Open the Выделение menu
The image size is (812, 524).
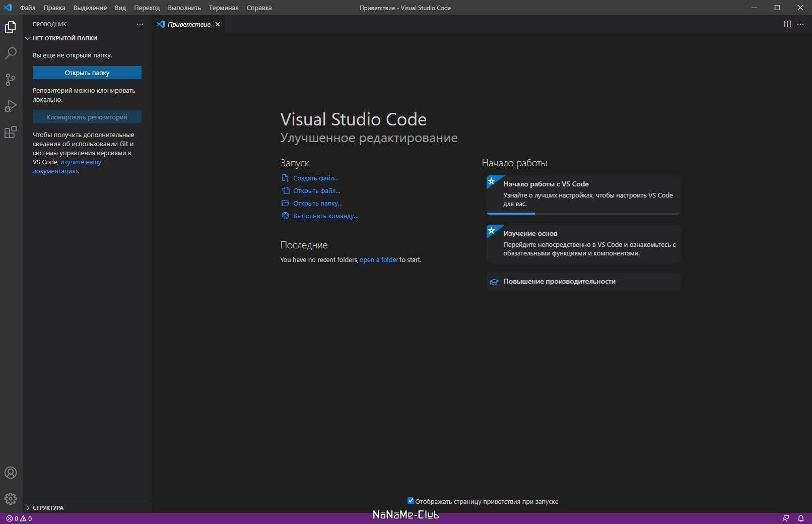click(x=90, y=8)
